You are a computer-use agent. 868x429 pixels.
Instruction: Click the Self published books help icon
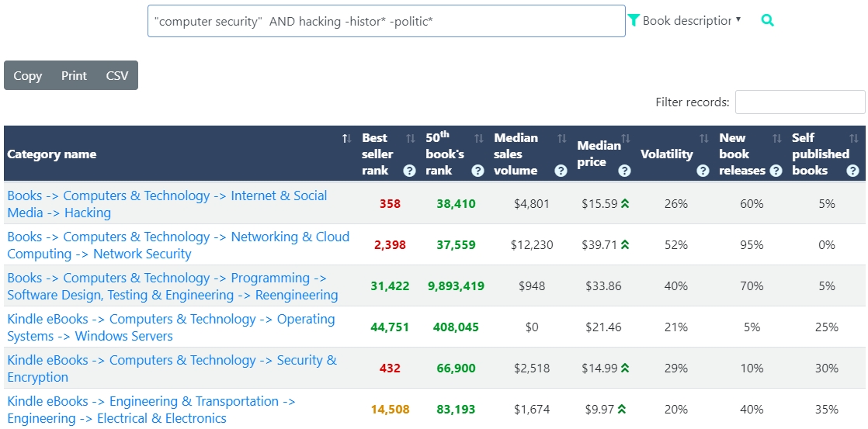point(852,171)
